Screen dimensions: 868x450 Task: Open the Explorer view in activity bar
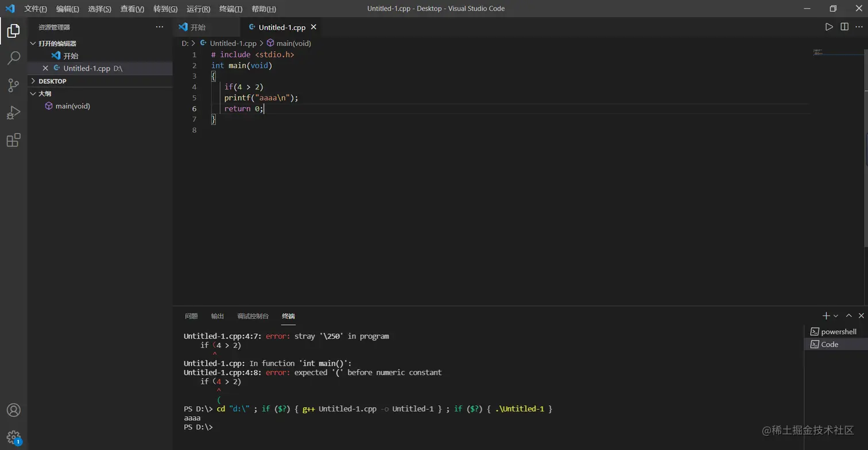coord(13,30)
